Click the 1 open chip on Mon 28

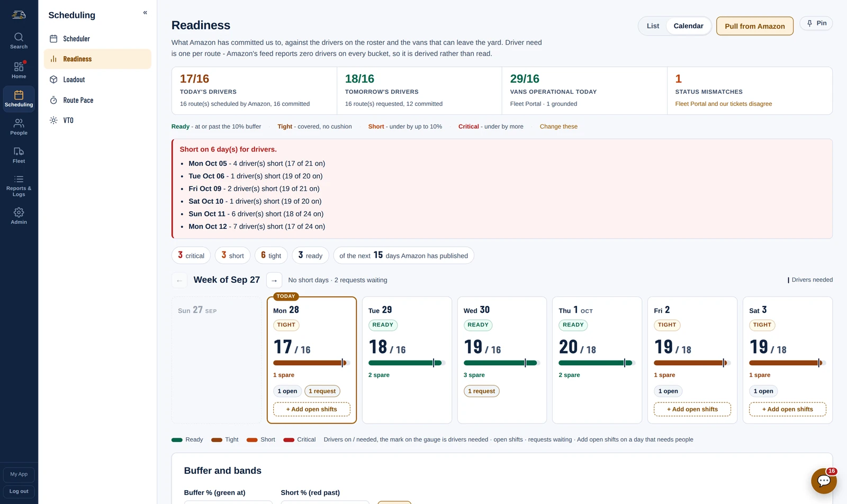coord(287,391)
